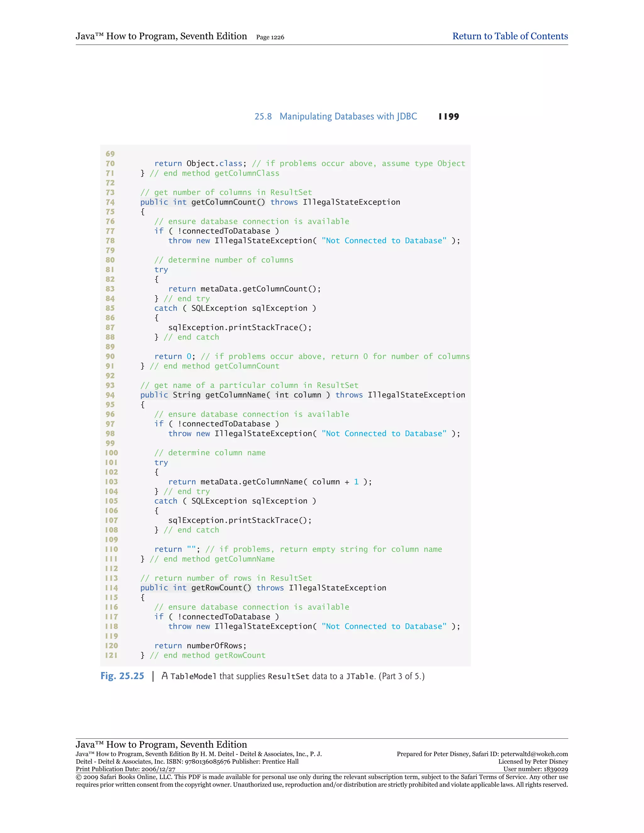
Task: Click the Page 1226 label
Action: (270, 37)
